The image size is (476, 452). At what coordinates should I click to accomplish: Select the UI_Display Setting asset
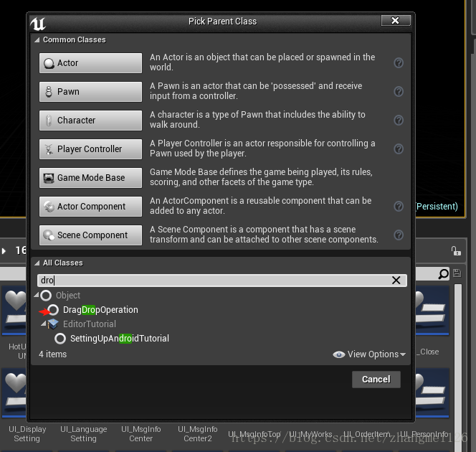(27, 434)
